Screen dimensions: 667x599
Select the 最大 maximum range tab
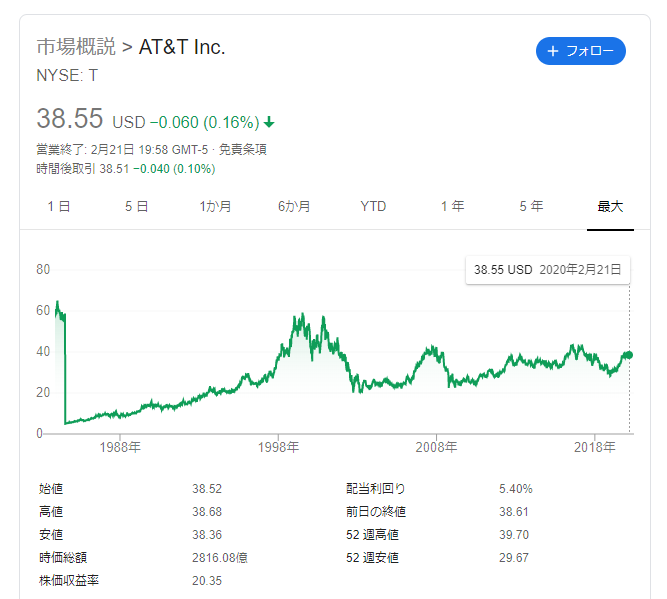[x=610, y=206]
